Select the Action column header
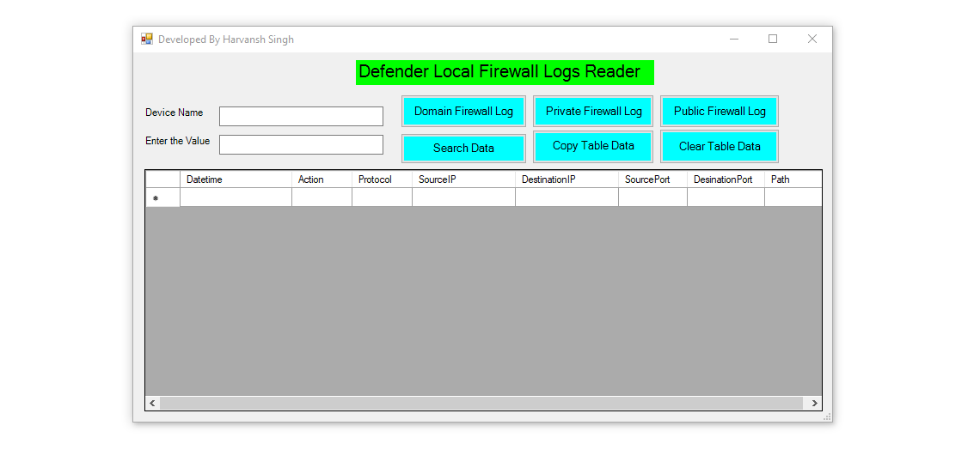980x450 pixels. [322, 179]
